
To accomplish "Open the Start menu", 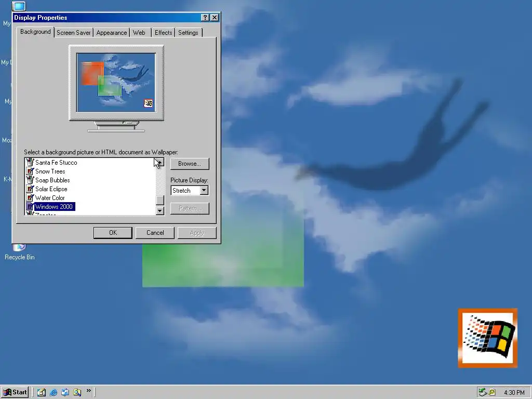I will [15, 392].
